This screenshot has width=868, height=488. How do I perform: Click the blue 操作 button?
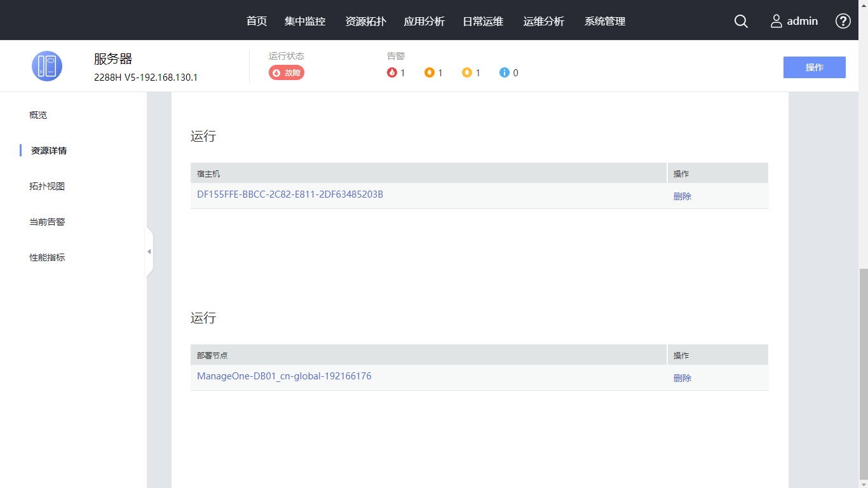814,67
